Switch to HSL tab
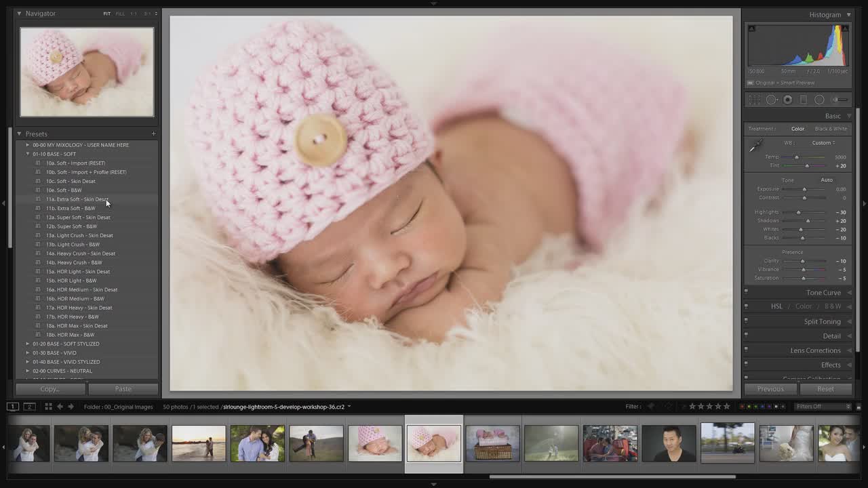868x488 pixels. 776,306
